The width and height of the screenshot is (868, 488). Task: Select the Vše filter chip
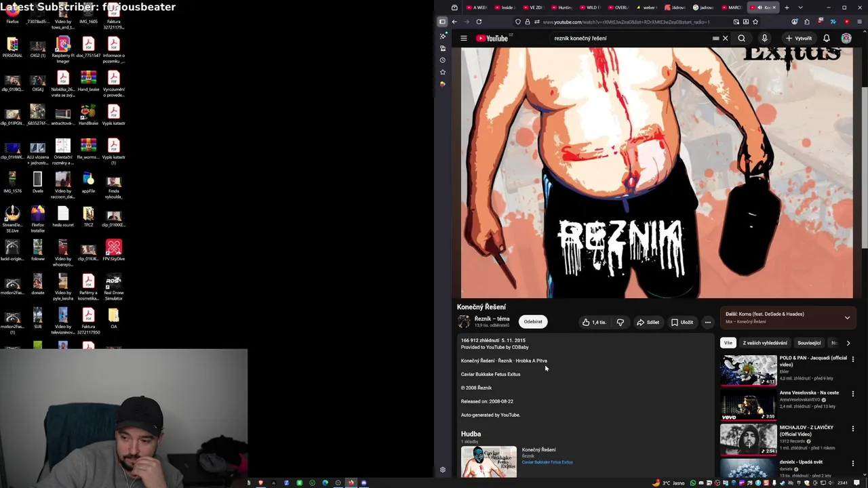[x=728, y=343]
